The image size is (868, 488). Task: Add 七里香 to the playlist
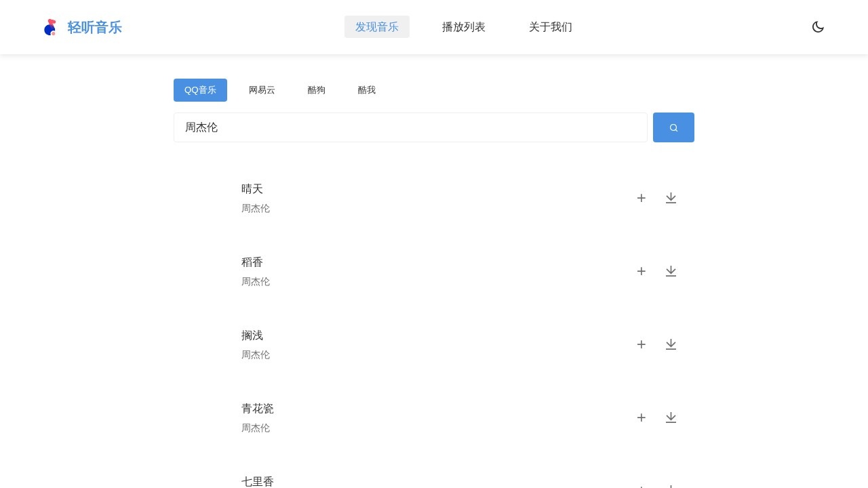click(641, 487)
